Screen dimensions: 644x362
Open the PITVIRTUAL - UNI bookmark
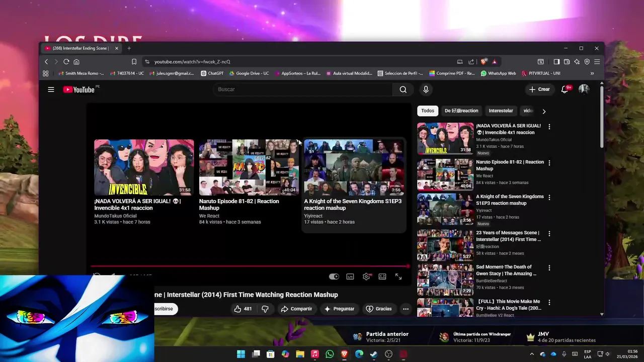[x=541, y=73]
